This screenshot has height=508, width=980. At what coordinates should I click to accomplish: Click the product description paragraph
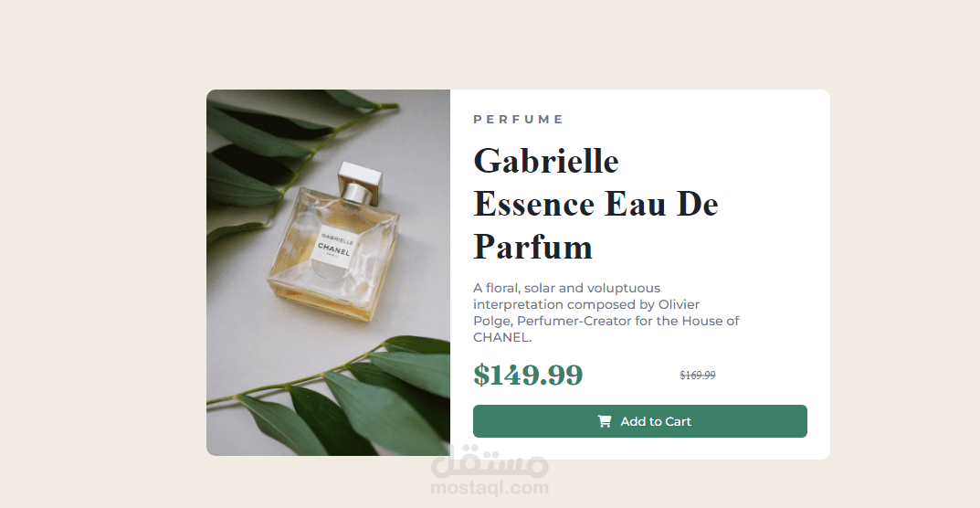(606, 312)
